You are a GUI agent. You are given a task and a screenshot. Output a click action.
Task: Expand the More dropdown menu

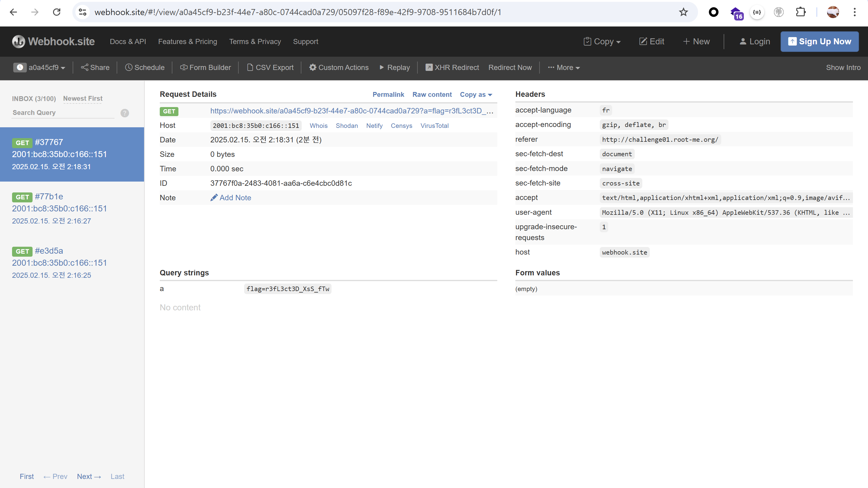point(564,68)
